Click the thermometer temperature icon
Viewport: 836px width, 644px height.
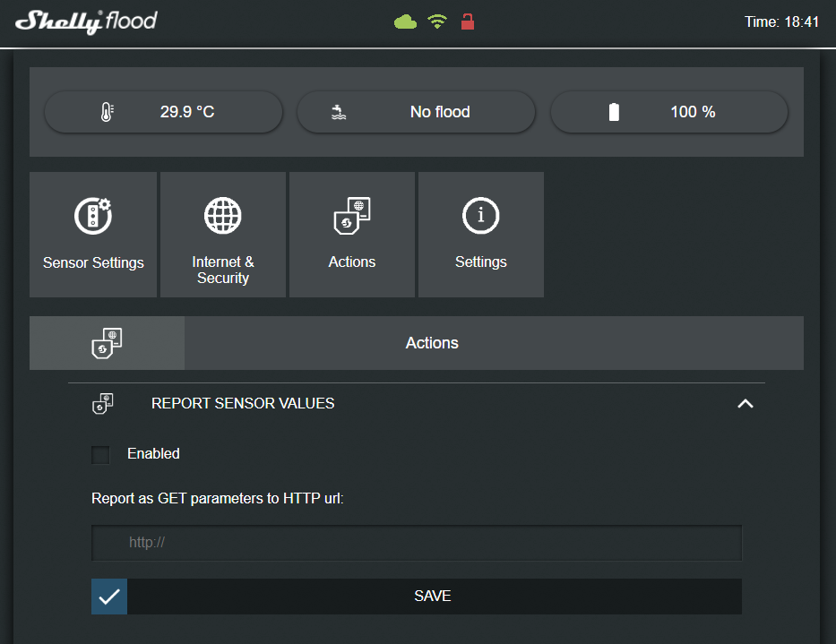tap(108, 112)
